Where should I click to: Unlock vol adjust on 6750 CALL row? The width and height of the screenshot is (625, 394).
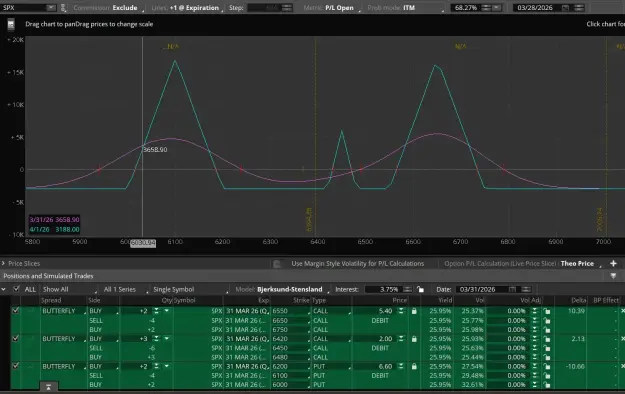(547, 330)
